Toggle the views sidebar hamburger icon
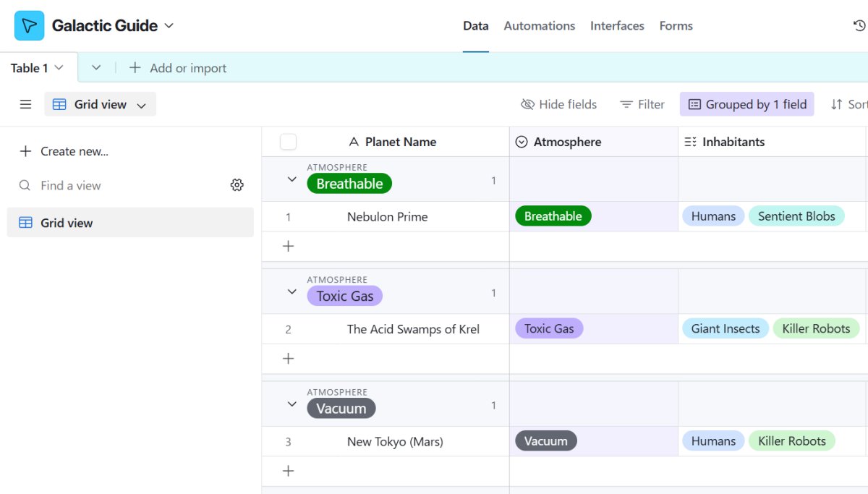Screen dimensions: 868x494 (x=25, y=104)
